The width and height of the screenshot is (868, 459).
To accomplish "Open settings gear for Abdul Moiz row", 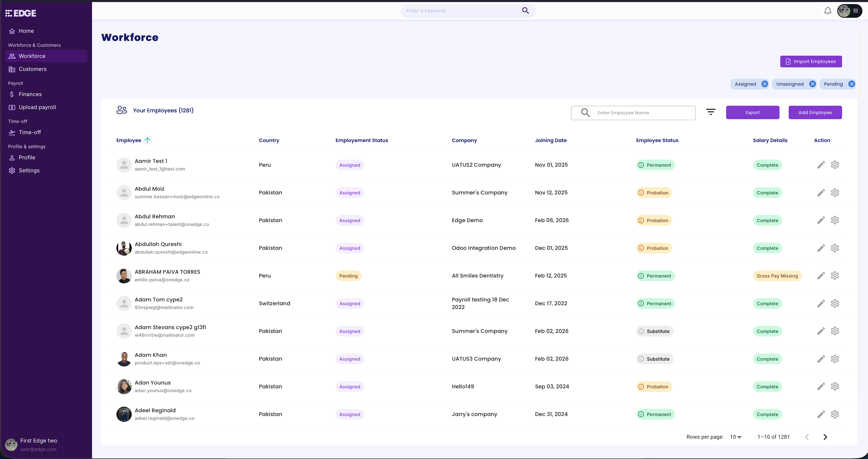I will click(835, 193).
